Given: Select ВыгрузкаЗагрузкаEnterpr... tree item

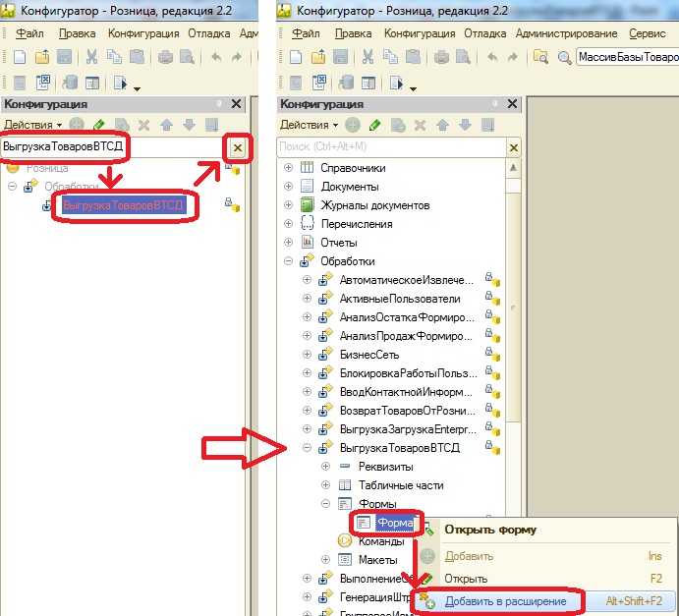Looking at the screenshot, I should [408, 429].
